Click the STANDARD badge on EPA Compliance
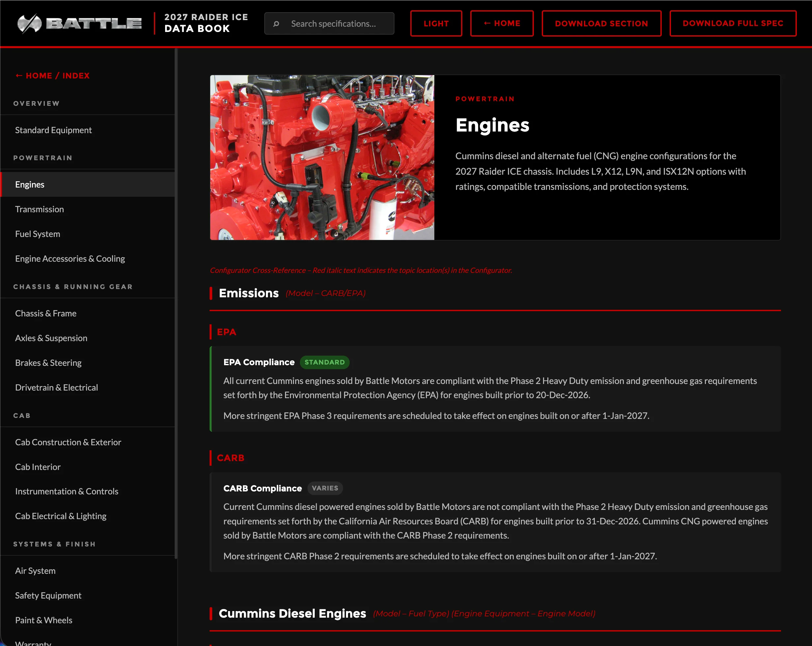Image resolution: width=812 pixels, height=646 pixels. coord(324,362)
